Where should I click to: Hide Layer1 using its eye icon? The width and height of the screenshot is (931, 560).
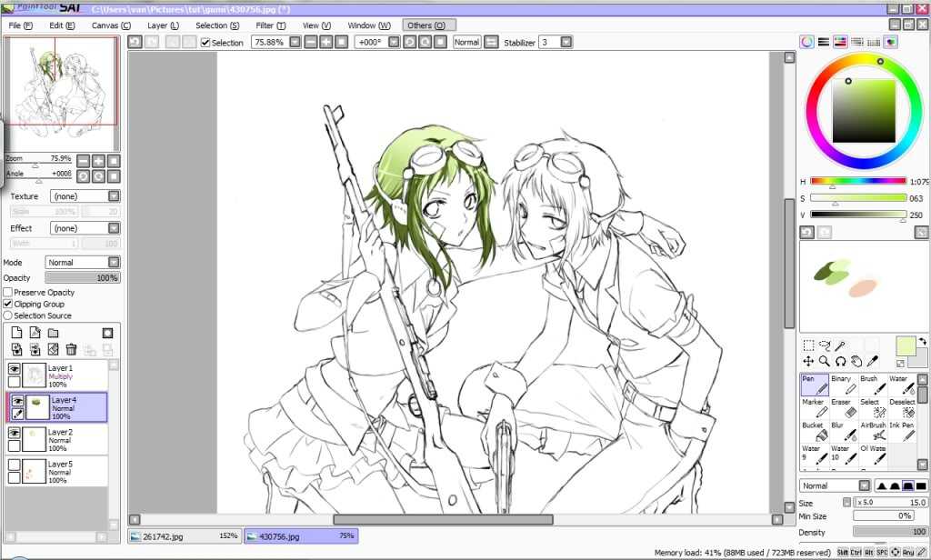click(15, 369)
